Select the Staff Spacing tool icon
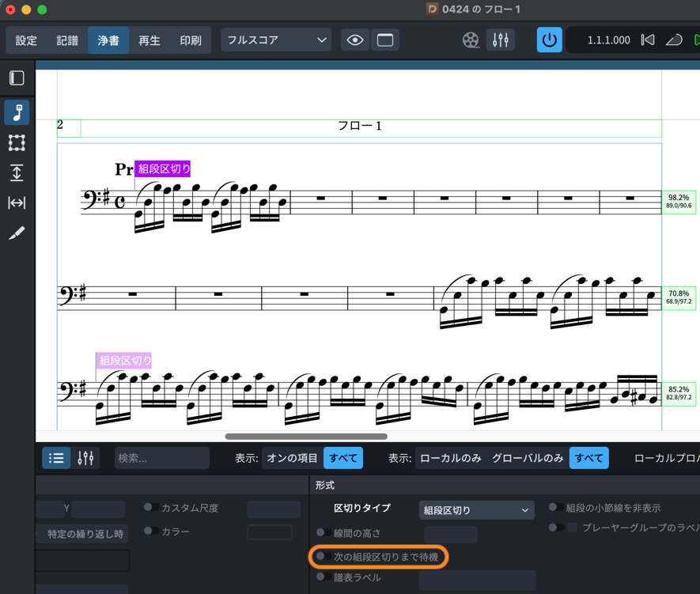Image resolution: width=700 pixels, height=594 pixels. [x=17, y=172]
